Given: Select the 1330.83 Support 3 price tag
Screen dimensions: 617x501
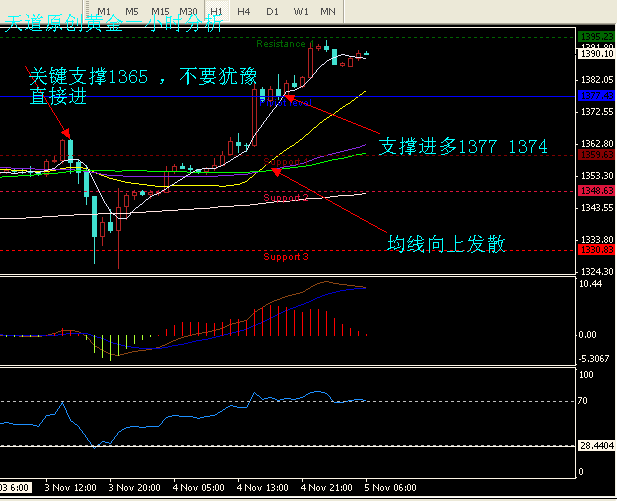Looking at the screenshot, I should tap(596, 250).
